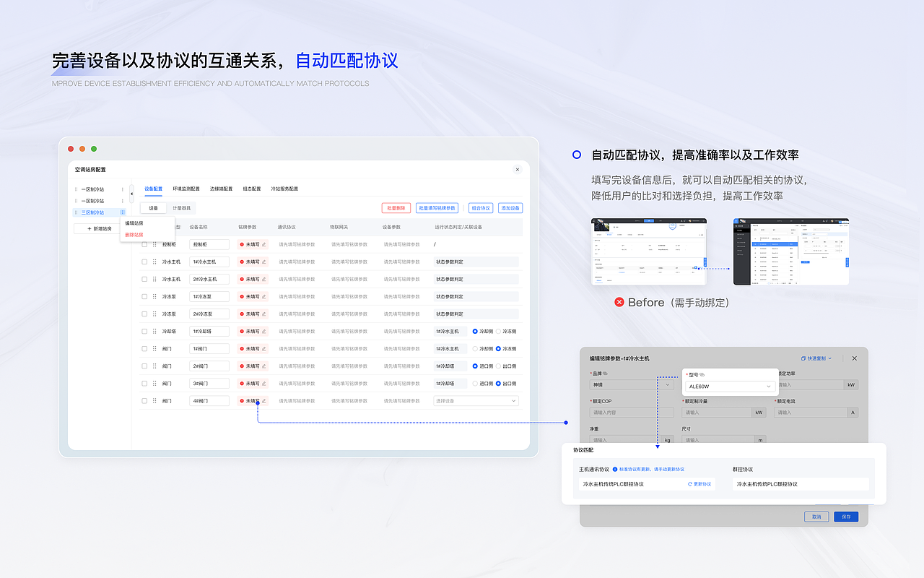This screenshot has height=578, width=924.
Task: Tick the checkbox for the 1#冷冻泵 row
Action: (x=144, y=297)
